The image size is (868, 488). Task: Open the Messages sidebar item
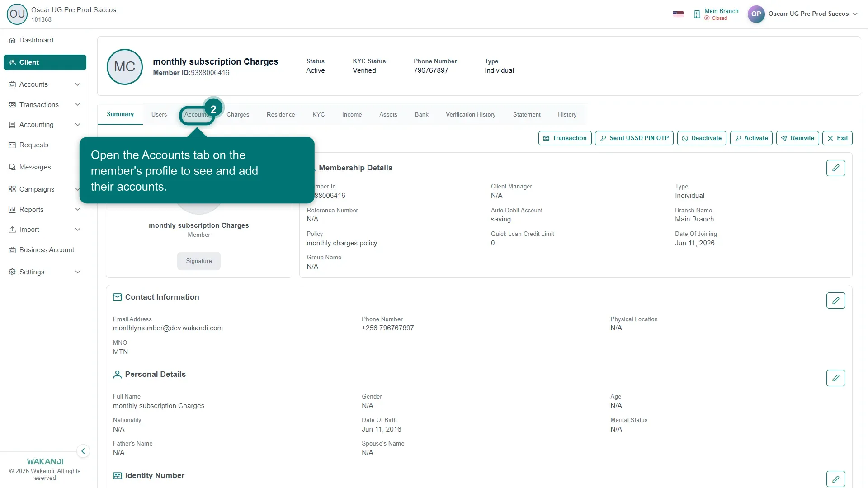coord(45,167)
